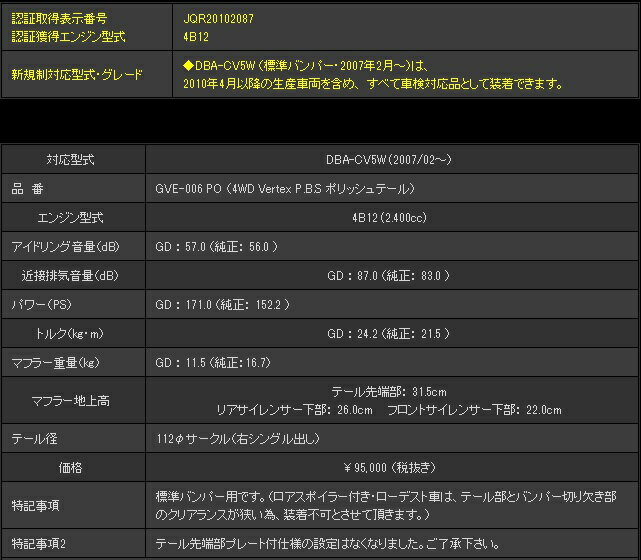641x560 pixels.
Task: Click the 認証獲得エンジン型式 label
Action: (x=69, y=37)
